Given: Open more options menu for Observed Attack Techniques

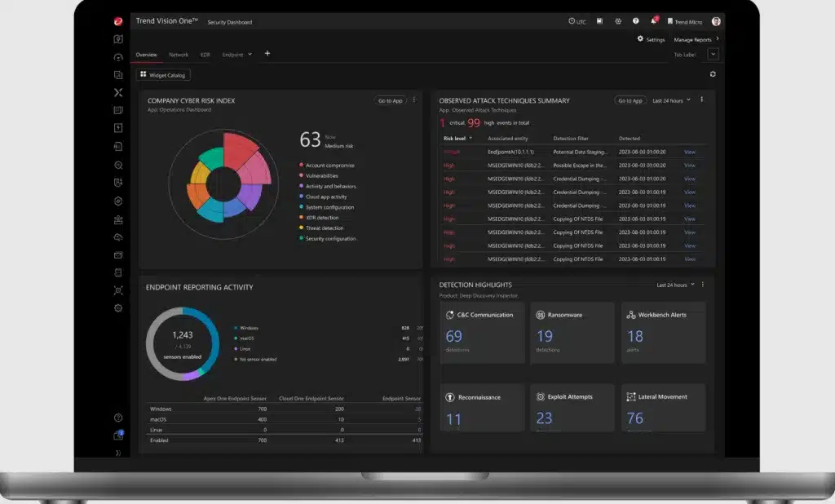Looking at the screenshot, I should pyautogui.click(x=702, y=99).
